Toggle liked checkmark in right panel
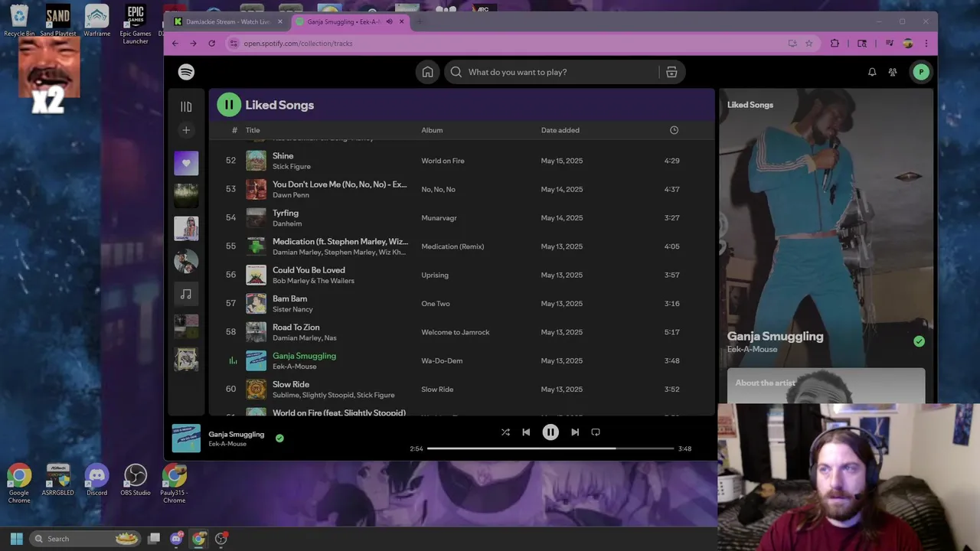 pos(919,341)
